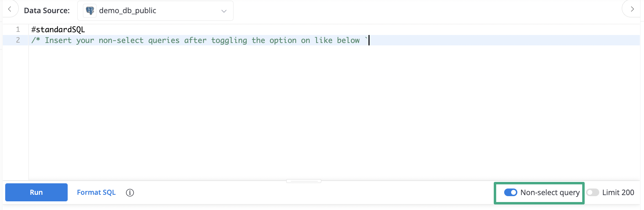Image resolution: width=644 pixels, height=210 pixels.
Task: Grab the editor pane divider handle
Action: (x=304, y=181)
